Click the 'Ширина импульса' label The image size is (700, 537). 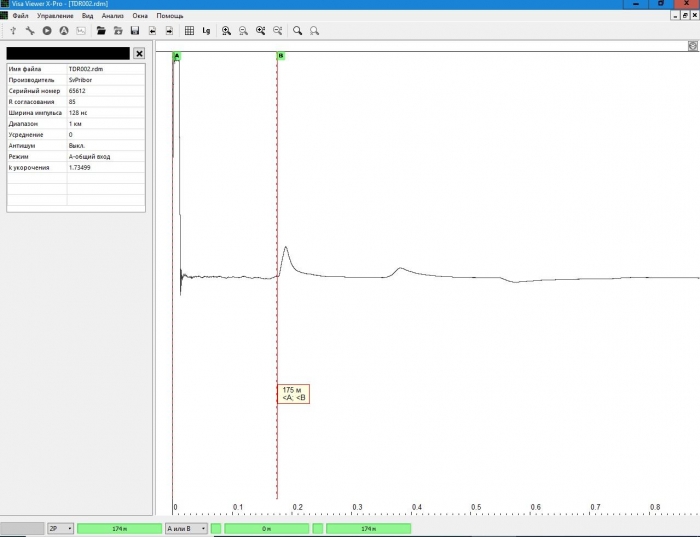[35, 112]
